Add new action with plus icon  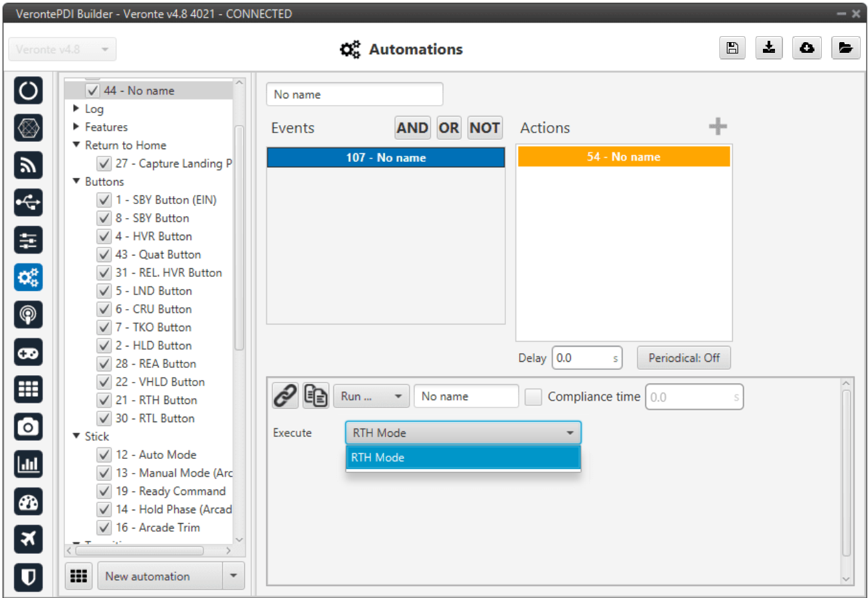717,126
